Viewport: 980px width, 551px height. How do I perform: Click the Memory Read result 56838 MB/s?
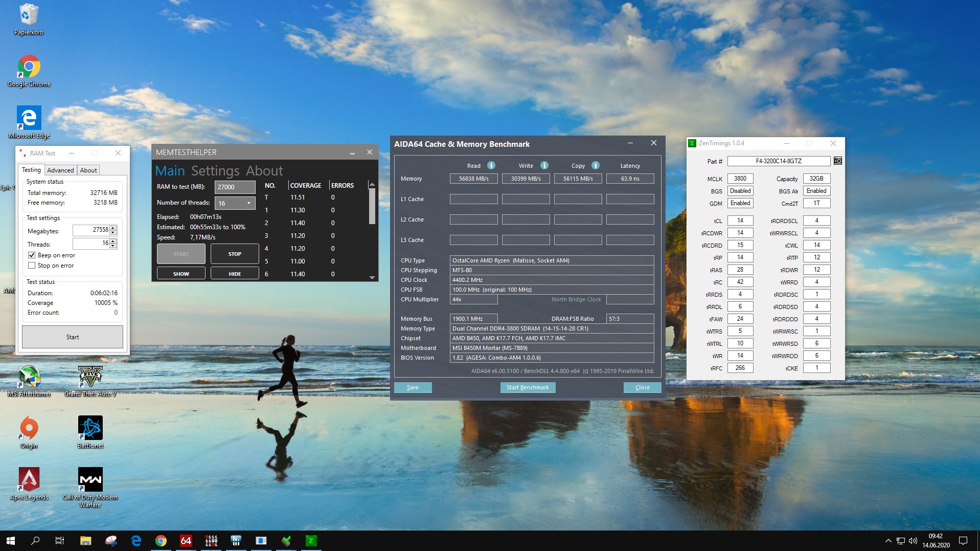[474, 179]
